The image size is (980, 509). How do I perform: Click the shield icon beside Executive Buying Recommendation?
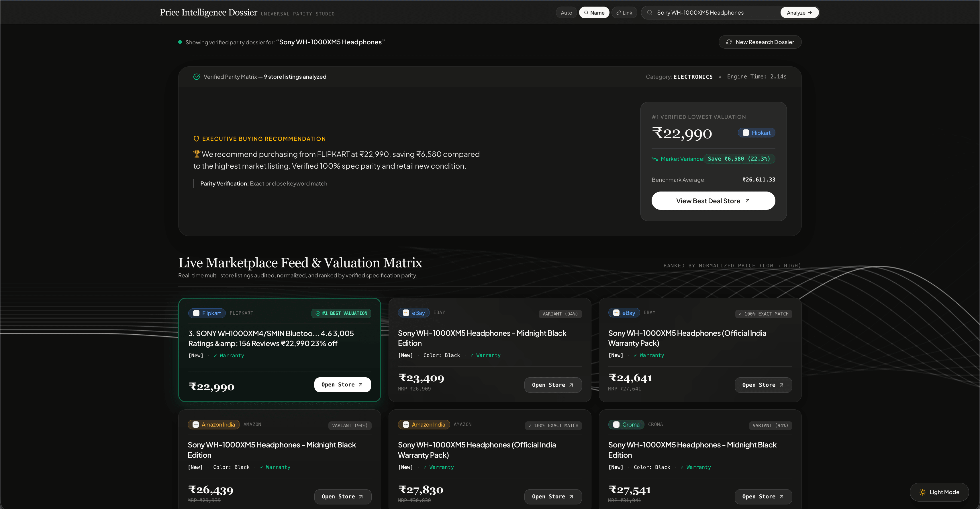click(196, 139)
